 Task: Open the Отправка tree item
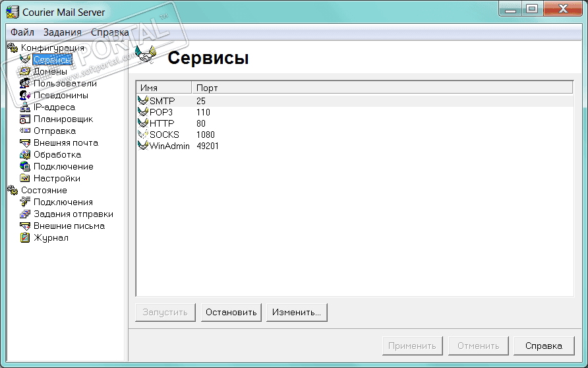click(x=55, y=131)
